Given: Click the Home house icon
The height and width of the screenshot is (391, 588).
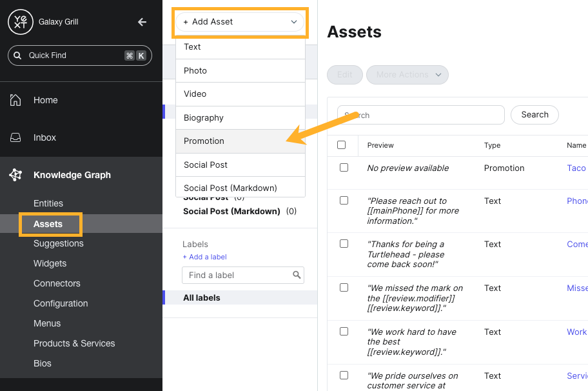Looking at the screenshot, I should click(15, 100).
